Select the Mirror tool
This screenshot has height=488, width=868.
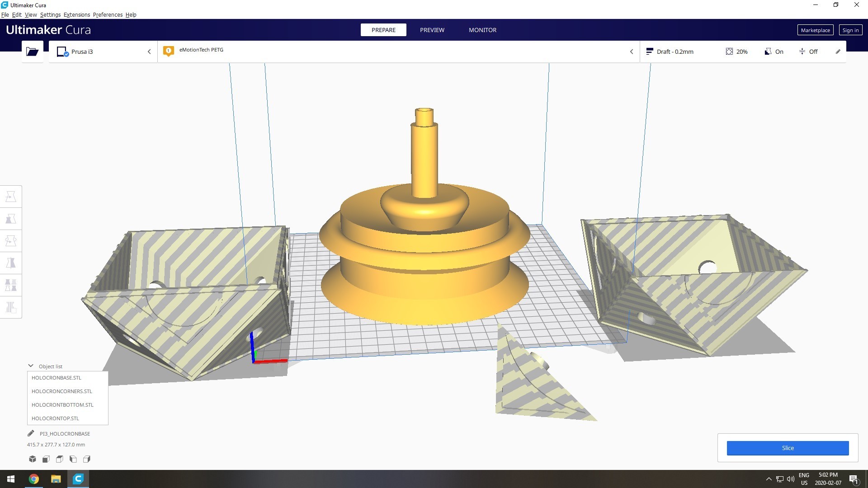coord(11,263)
